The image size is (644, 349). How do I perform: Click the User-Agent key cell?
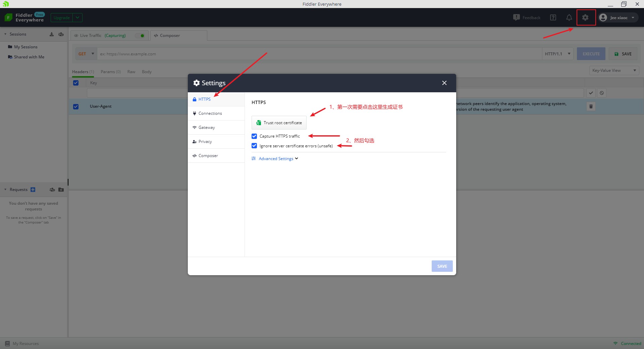tap(101, 106)
